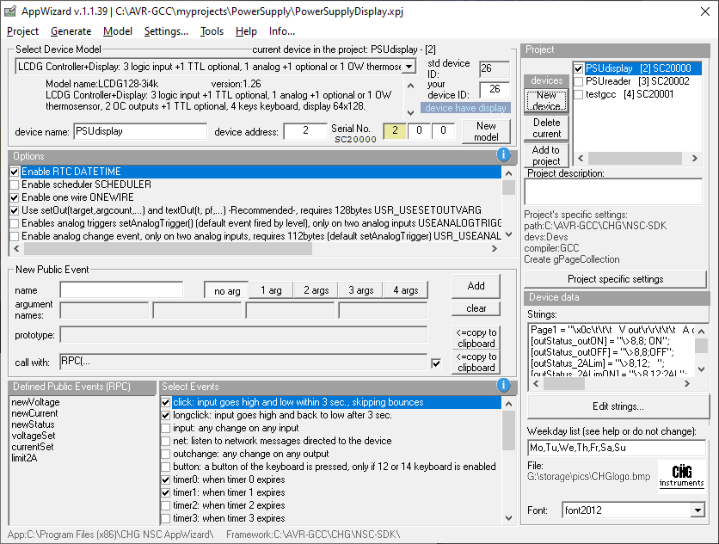This screenshot has height=544, width=719.
Task: Click the AppWizard title bar icon
Action: pos(10,11)
